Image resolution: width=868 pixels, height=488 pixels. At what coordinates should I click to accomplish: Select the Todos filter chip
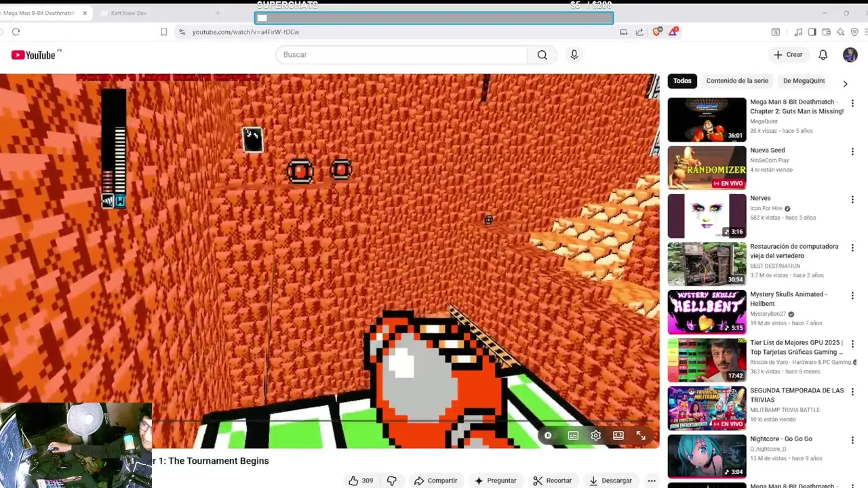pyautogui.click(x=682, y=81)
